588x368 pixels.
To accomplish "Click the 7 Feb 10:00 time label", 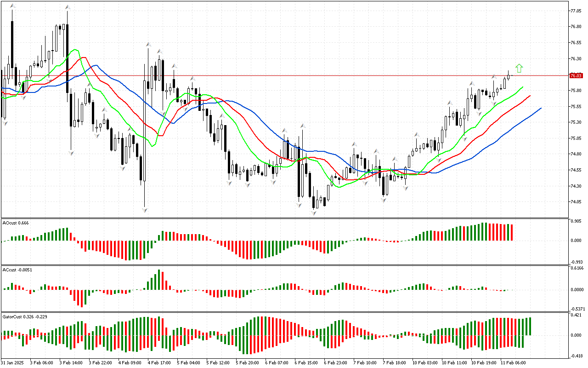I will click(365, 363).
